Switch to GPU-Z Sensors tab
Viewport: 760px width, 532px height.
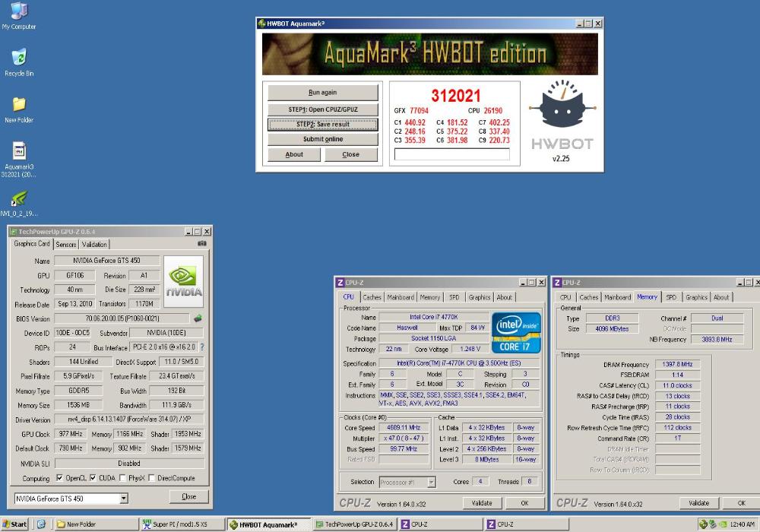[x=66, y=244]
